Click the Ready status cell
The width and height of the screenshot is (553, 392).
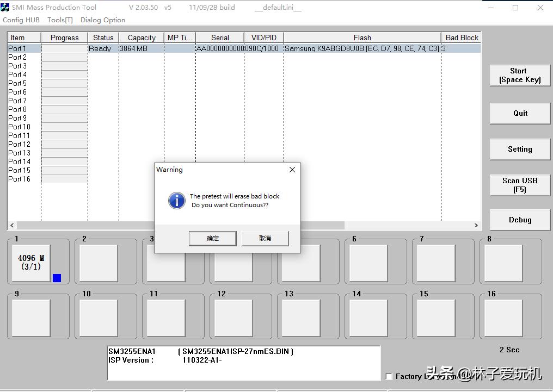point(103,48)
